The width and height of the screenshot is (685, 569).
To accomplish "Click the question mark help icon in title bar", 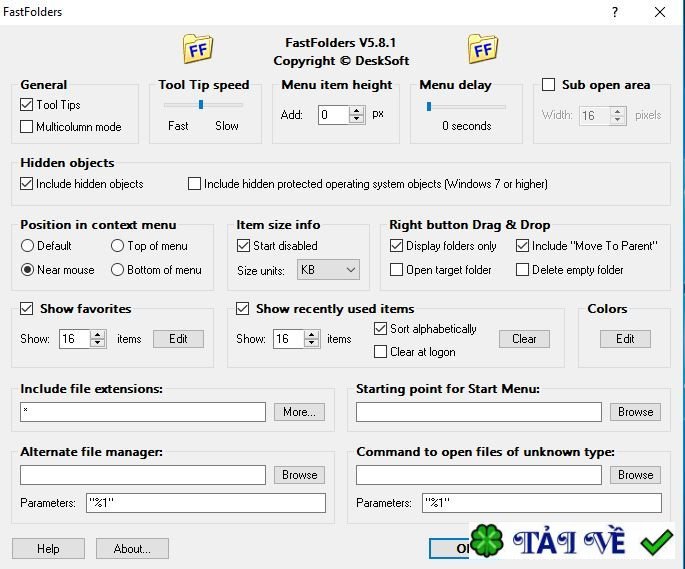I will pos(615,12).
